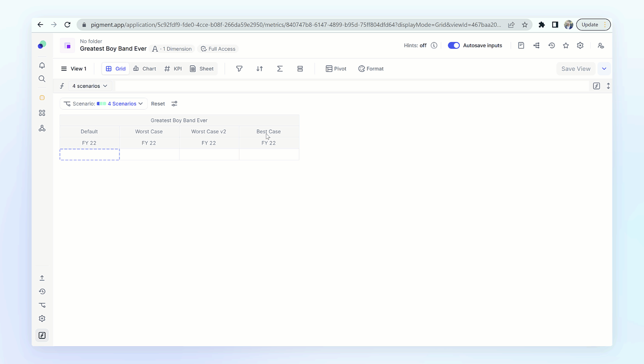The height and width of the screenshot is (364, 644).
Task: Open the View 1 menu
Action: [74, 69]
